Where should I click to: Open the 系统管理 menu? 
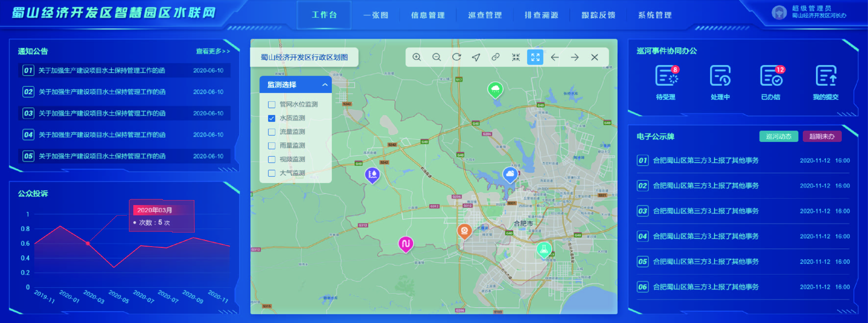(x=654, y=15)
